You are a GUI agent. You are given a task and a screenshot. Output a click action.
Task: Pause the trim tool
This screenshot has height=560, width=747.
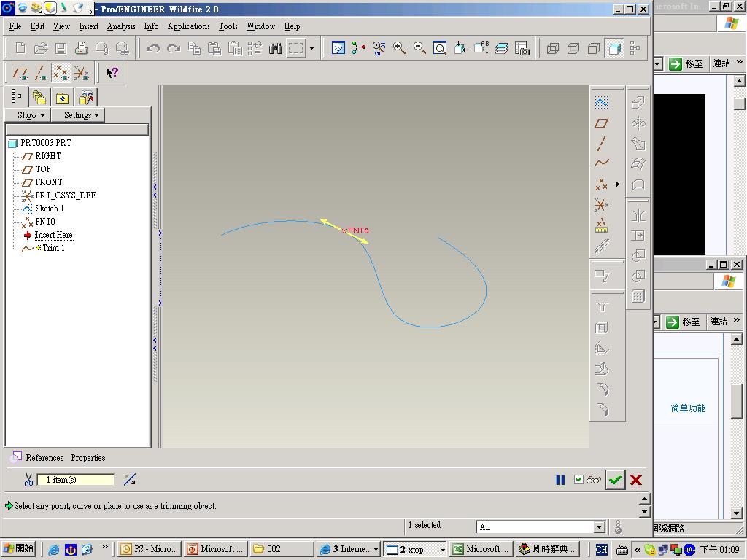(560, 480)
